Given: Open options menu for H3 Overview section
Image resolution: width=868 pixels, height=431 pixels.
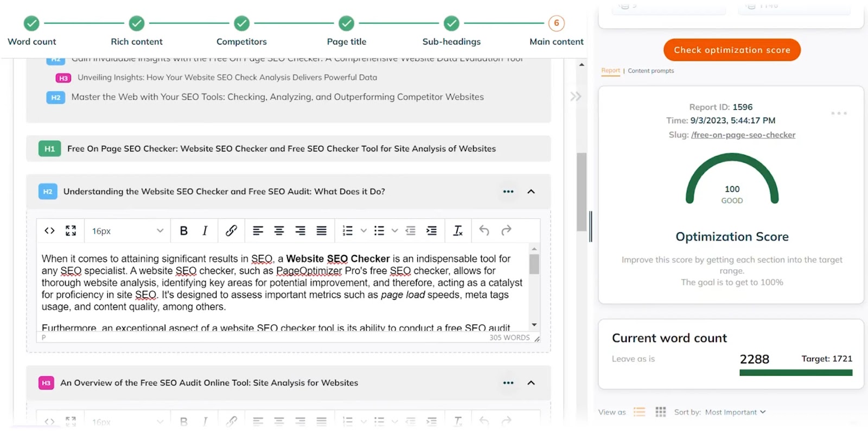Looking at the screenshot, I should [508, 383].
